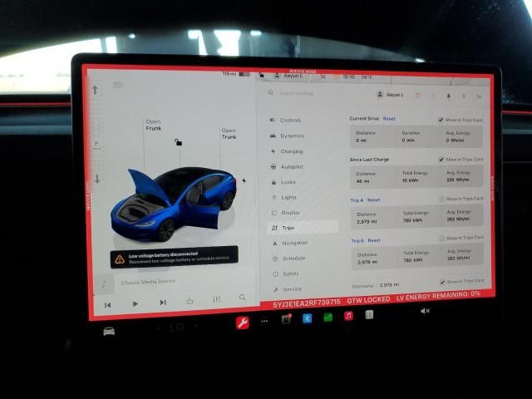Select Charging in settings sidebar
The height and width of the screenshot is (399, 532).
[291, 151]
